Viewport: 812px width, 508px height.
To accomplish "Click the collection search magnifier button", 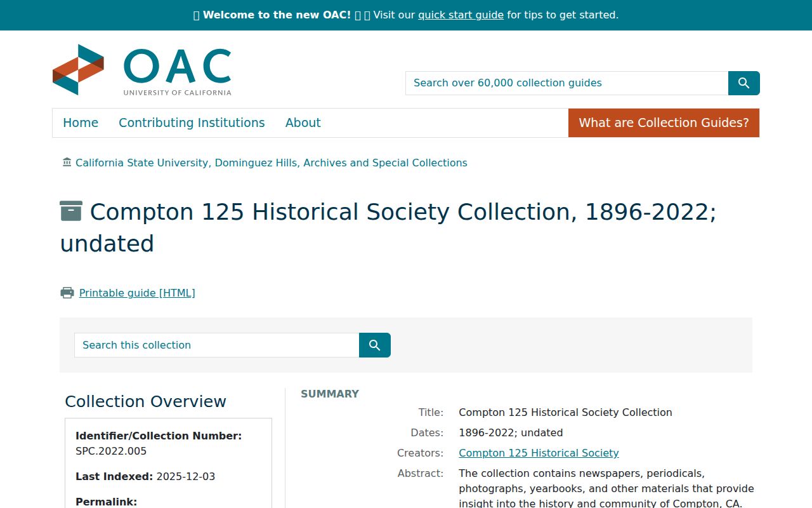I will click(x=374, y=345).
